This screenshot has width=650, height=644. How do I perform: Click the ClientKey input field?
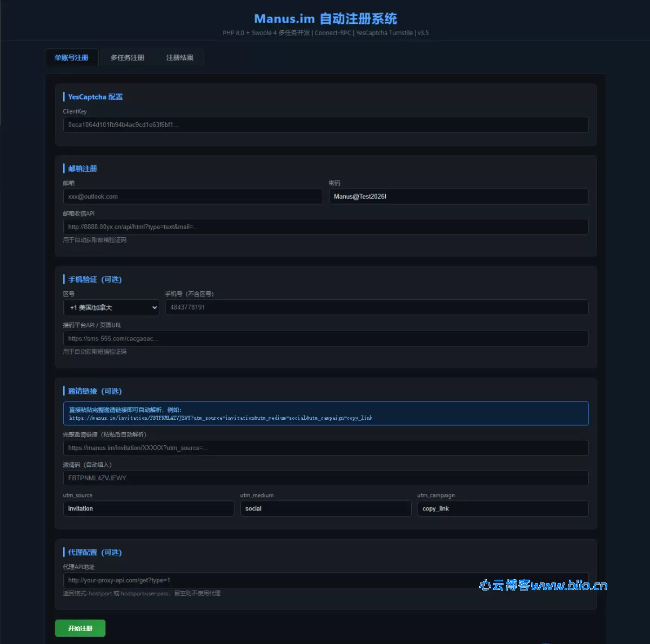325,125
